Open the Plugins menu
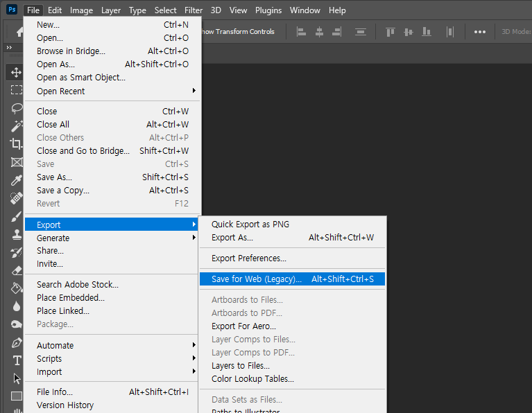This screenshot has width=532, height=413. pos(268,10)
